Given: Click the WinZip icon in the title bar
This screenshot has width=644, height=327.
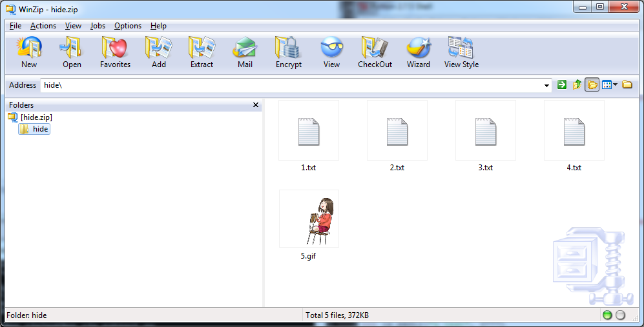Looking at the screenshot, I should coord(11,9).
